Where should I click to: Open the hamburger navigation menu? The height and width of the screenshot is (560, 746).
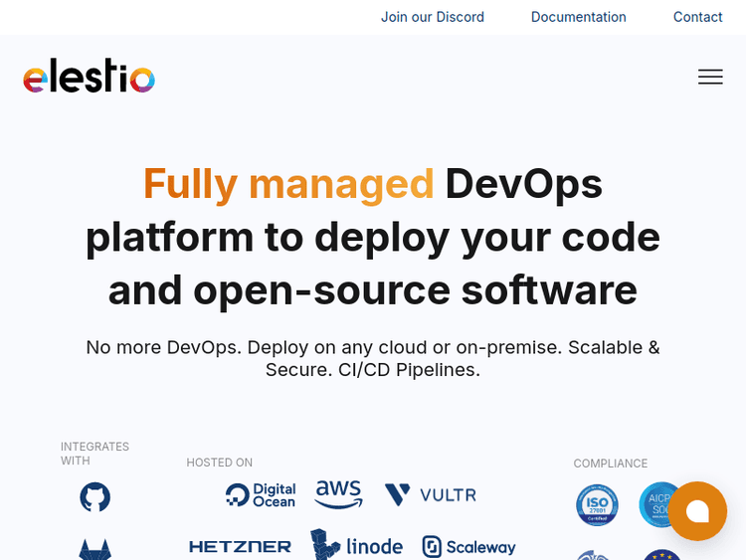tap(710, 77)
